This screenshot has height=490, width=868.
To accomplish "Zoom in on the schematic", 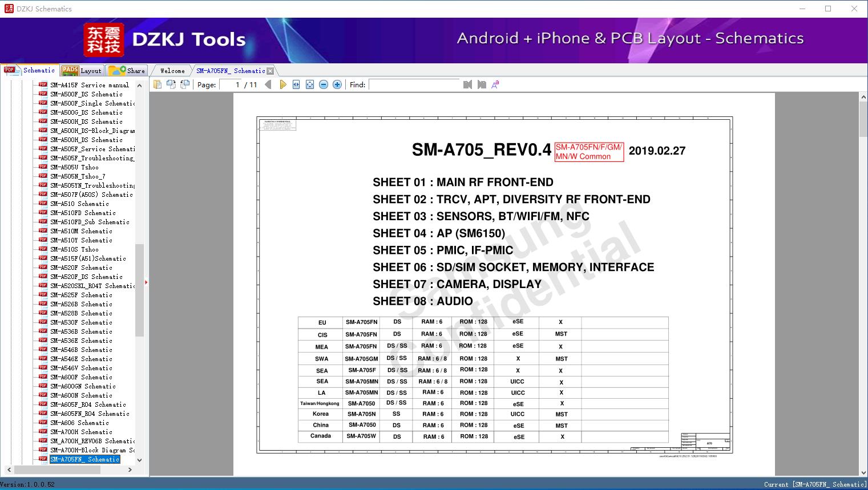I will point(337,84).
